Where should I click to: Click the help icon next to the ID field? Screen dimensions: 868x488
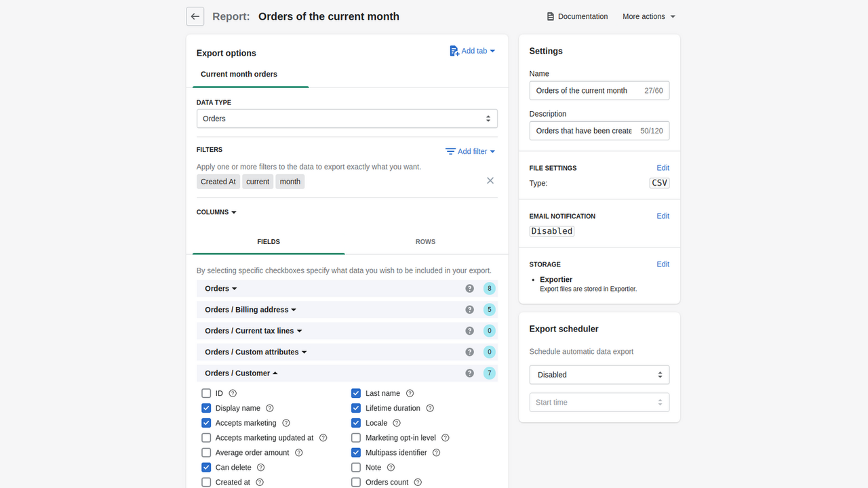232,393
